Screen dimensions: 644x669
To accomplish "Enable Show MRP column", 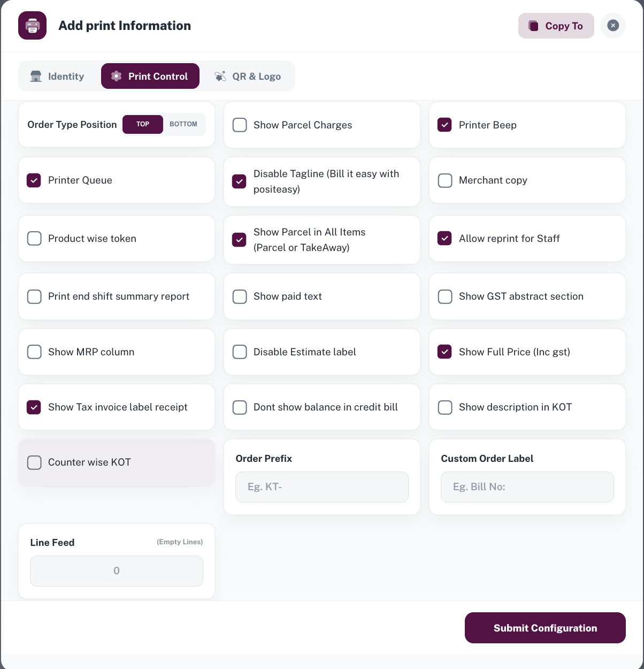I will pyautogui.click(x=34, y=352).
